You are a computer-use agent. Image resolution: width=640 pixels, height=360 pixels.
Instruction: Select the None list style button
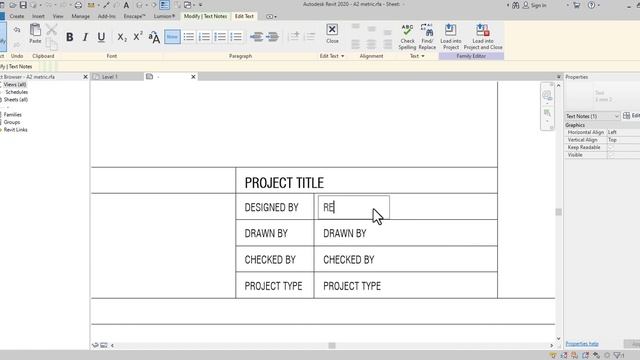point(172,37)
